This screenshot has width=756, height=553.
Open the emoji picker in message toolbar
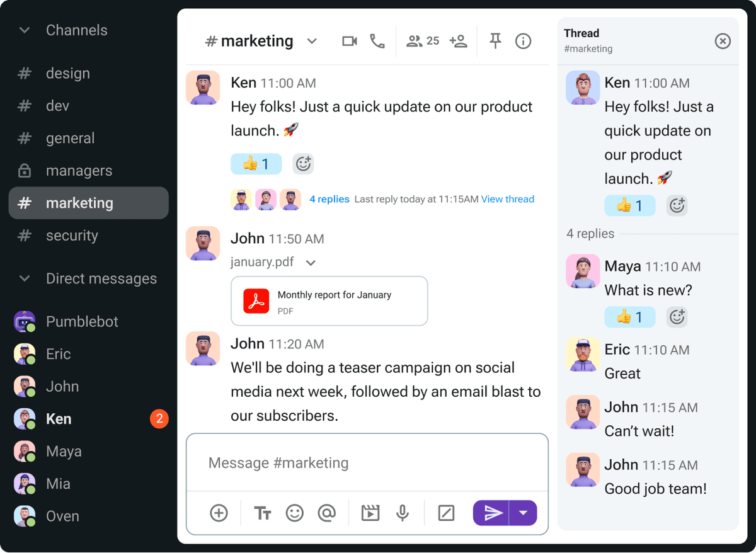(295, 513)
